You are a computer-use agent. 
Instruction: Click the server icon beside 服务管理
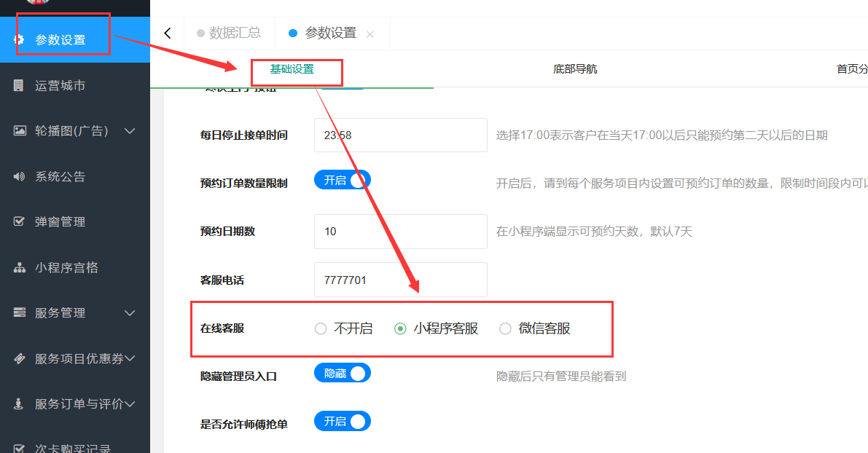pos(20,312)
